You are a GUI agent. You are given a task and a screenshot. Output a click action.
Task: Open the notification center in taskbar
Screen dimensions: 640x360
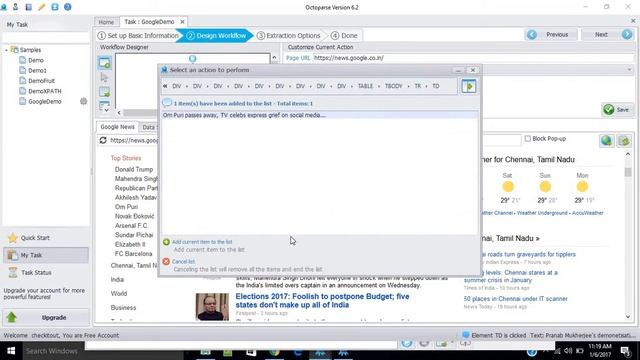tap(625, 351)
